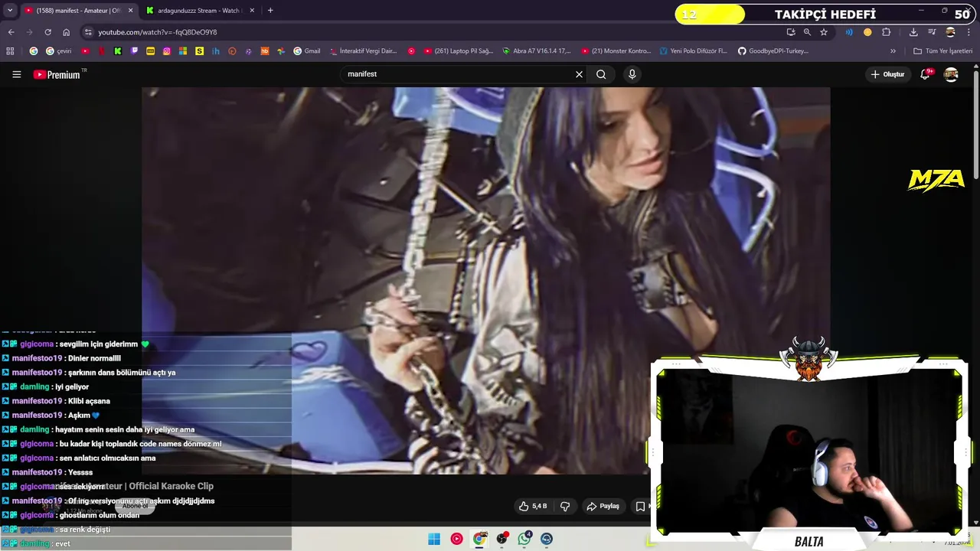
Task: Open the YouTube account avatar menu
Action: pos(951,74)
